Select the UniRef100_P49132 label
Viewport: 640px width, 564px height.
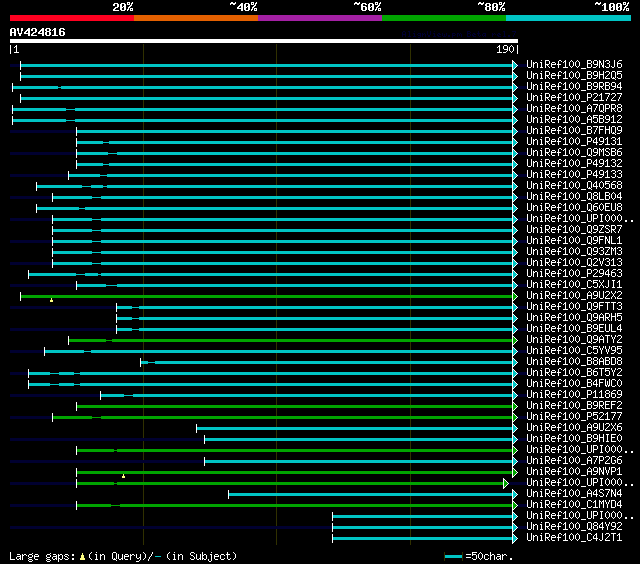574,164
